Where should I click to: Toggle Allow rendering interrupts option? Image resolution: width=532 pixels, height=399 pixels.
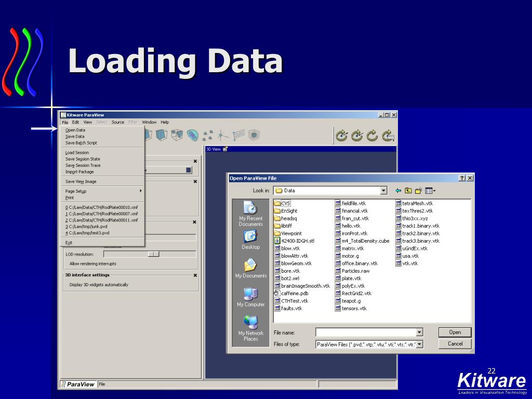pyautogui.click(x=92, y=263)
